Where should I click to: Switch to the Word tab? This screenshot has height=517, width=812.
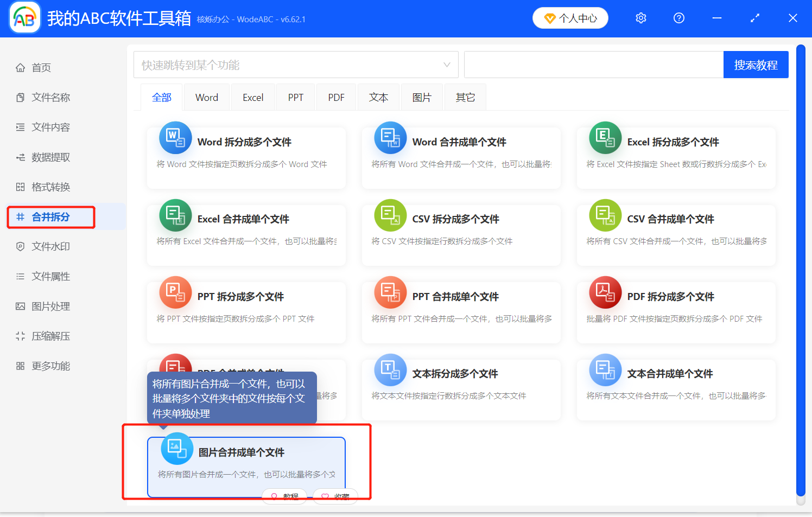tap(206, 97)
